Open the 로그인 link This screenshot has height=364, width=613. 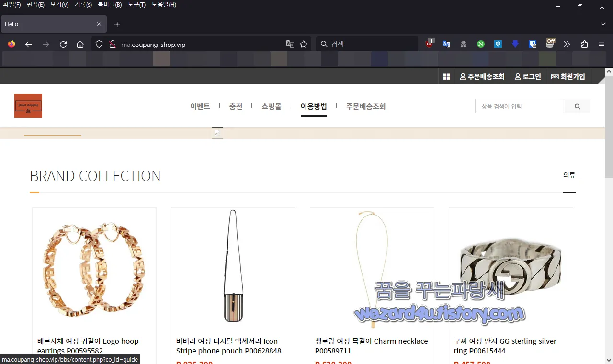pos(528,77)
